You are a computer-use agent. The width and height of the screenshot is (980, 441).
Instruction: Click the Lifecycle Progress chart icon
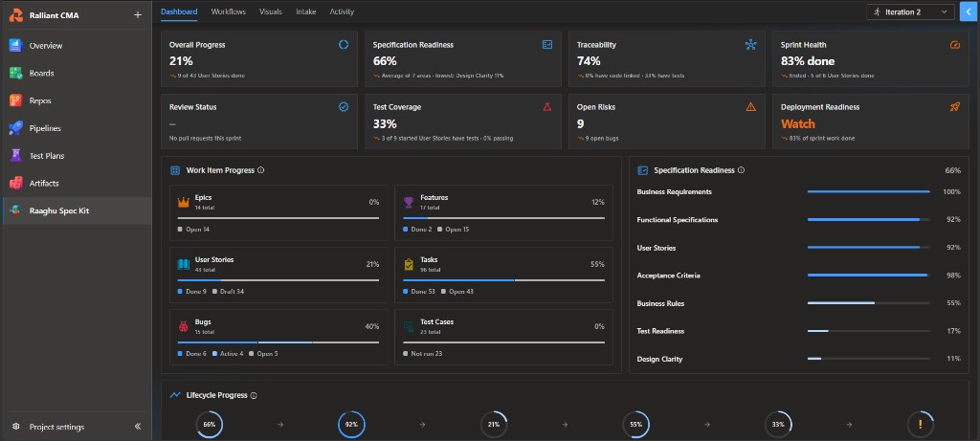175,395
